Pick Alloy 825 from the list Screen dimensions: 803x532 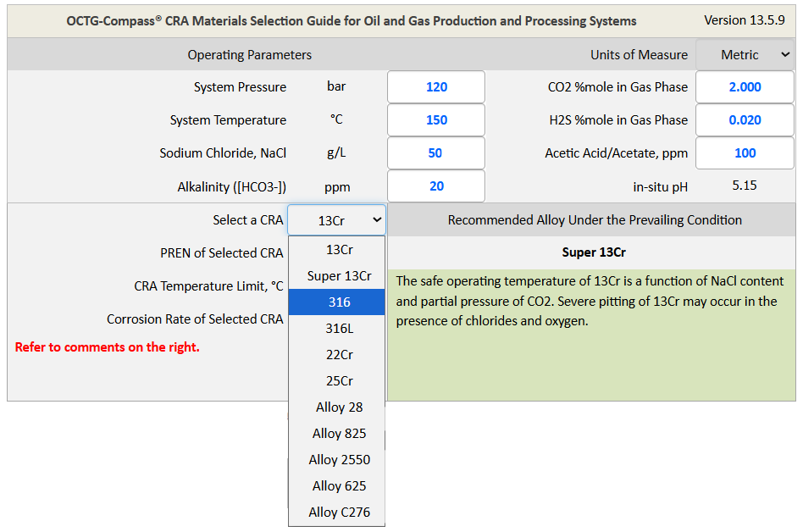click(x=337, y=434)
